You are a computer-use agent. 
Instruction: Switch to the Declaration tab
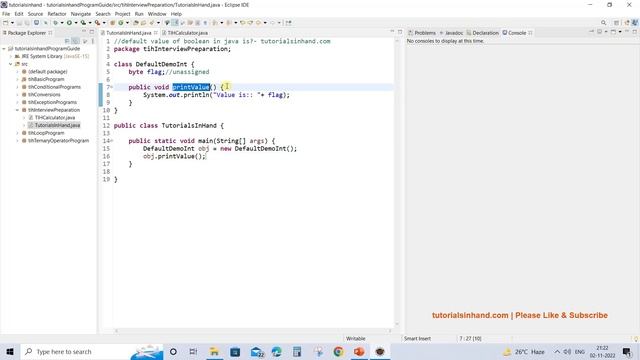(482, 33)
